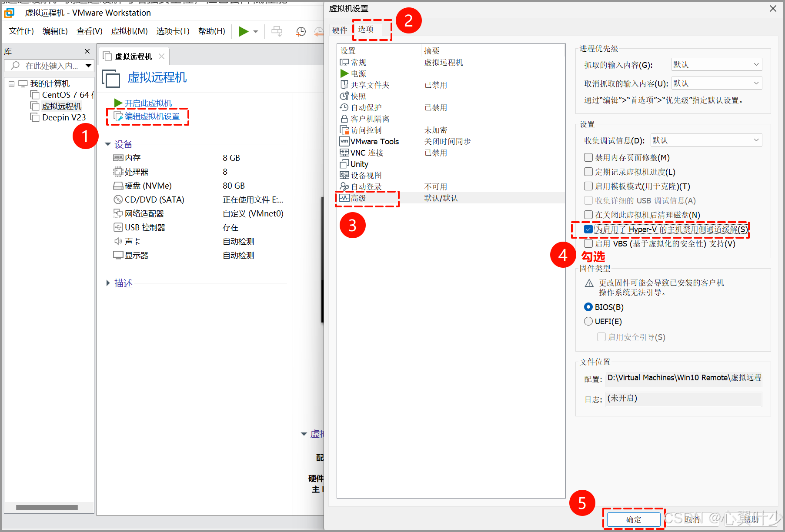Screen dimensions: 785x532
Task: Open 抓取的输入内容 priority dropdown
Action: point(717,65)
